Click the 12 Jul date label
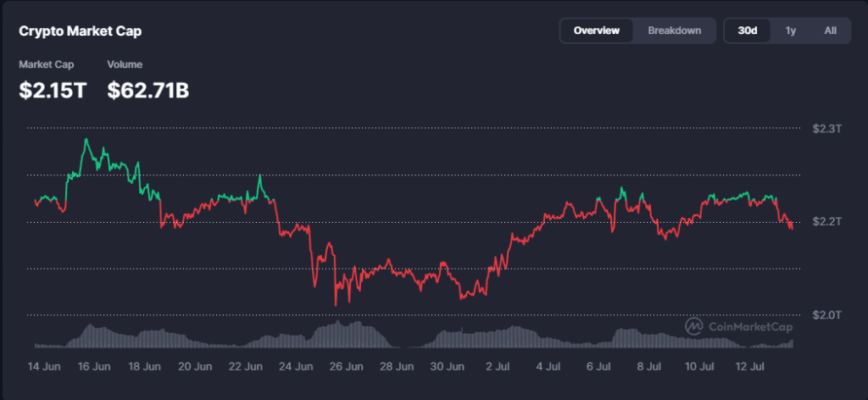This screenshot has width=868, height=400. pos(749,366)
